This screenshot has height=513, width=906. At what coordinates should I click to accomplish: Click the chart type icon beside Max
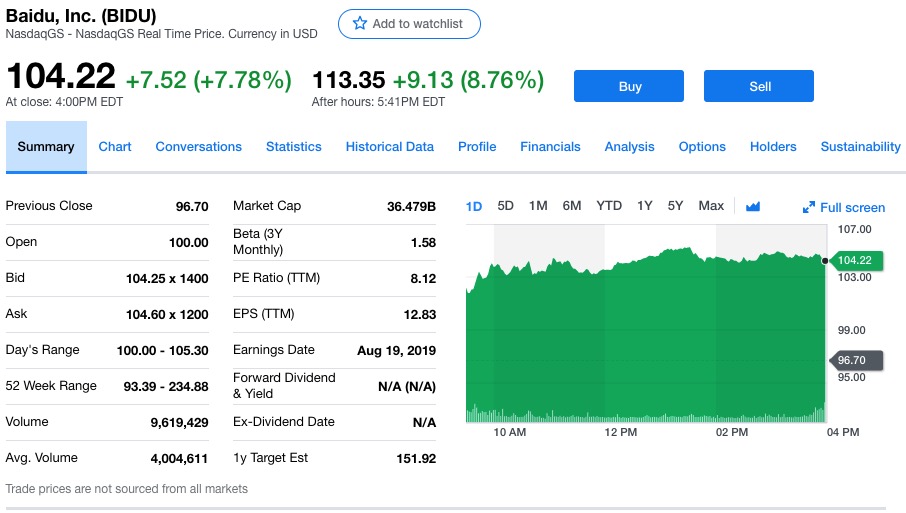(x=753, y=207)
